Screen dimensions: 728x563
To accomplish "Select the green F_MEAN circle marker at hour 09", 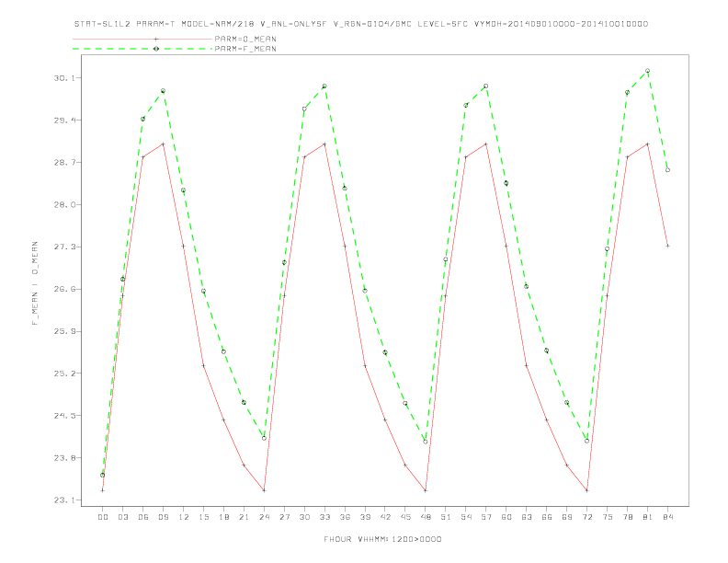I will tap(163, 91).
